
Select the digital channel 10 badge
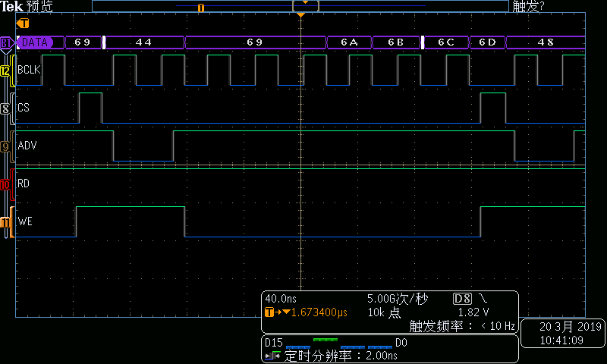tap(5, 184)
